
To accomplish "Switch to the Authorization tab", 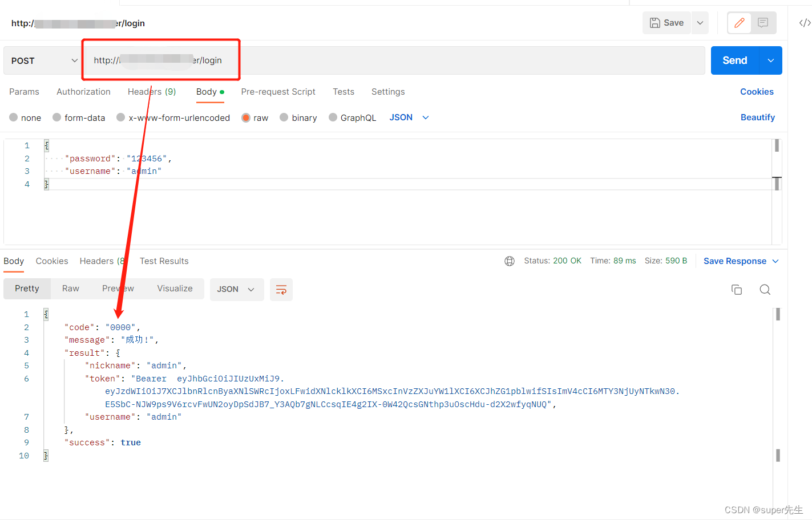I will (x=83, y=92).
